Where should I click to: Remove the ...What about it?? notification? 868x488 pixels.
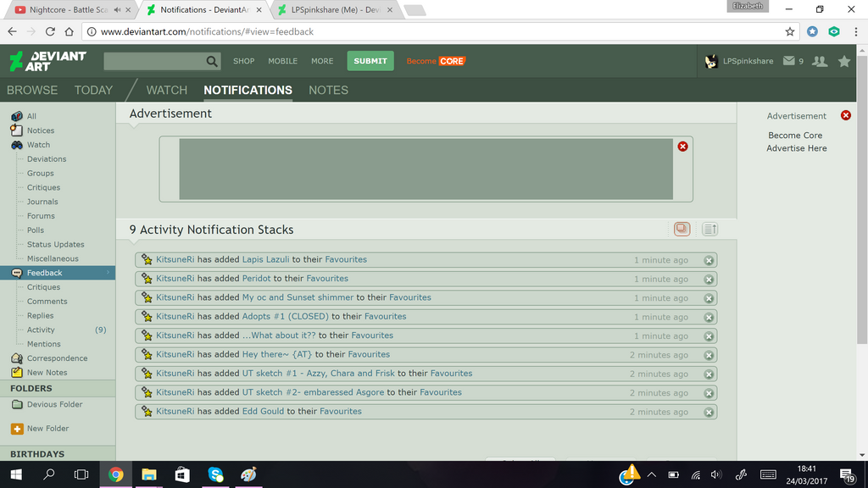point(709,335)
